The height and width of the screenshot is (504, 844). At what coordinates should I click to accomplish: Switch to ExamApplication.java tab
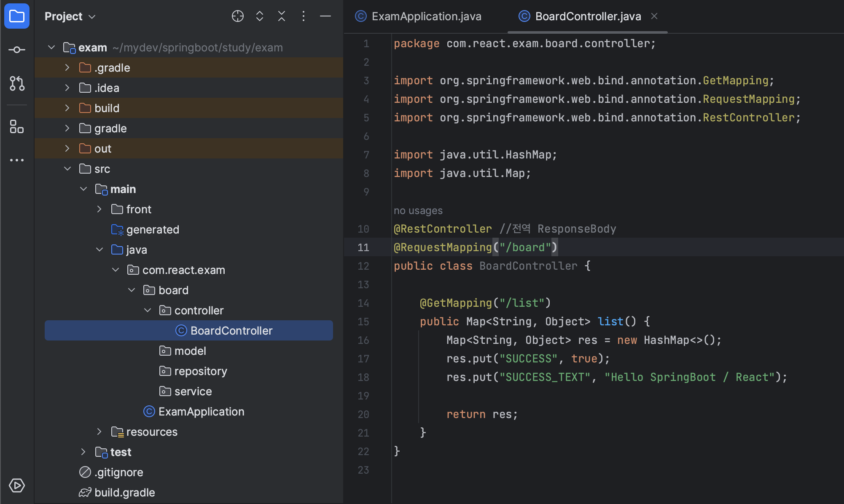click(x=426, y=16)
